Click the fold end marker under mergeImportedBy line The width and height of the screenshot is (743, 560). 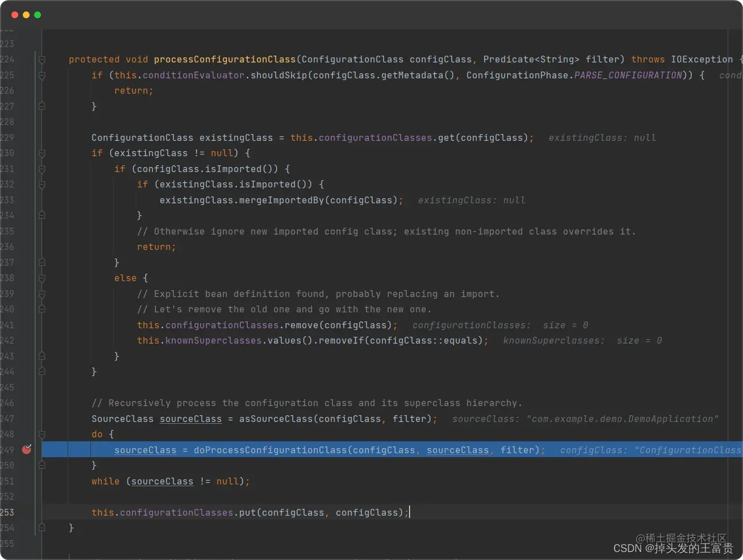(42, 215)
